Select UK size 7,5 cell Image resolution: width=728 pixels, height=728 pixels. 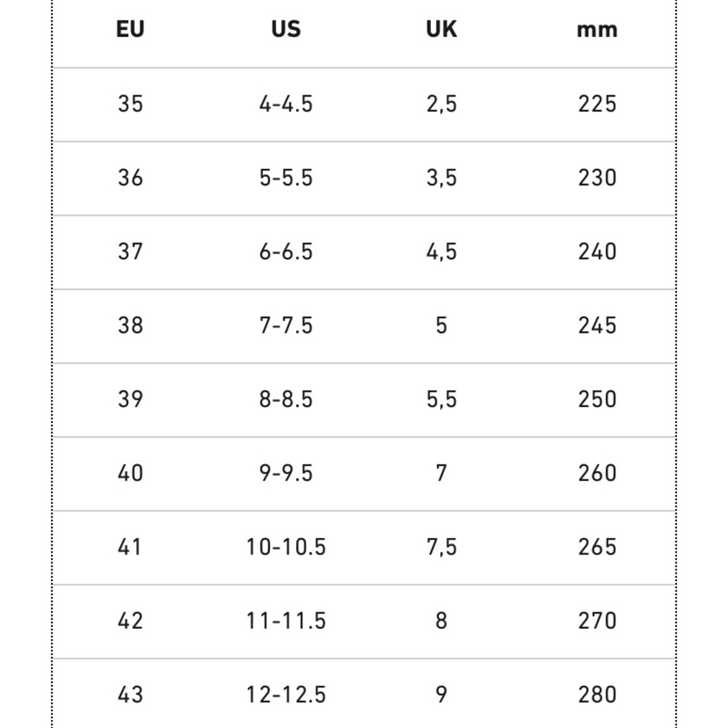click(442, 547)
